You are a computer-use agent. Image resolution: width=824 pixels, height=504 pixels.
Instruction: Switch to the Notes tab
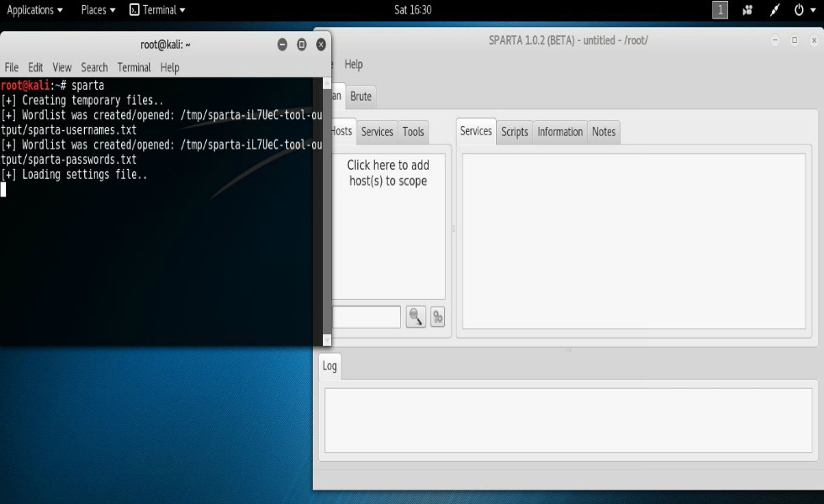click(x=604, y=132)
